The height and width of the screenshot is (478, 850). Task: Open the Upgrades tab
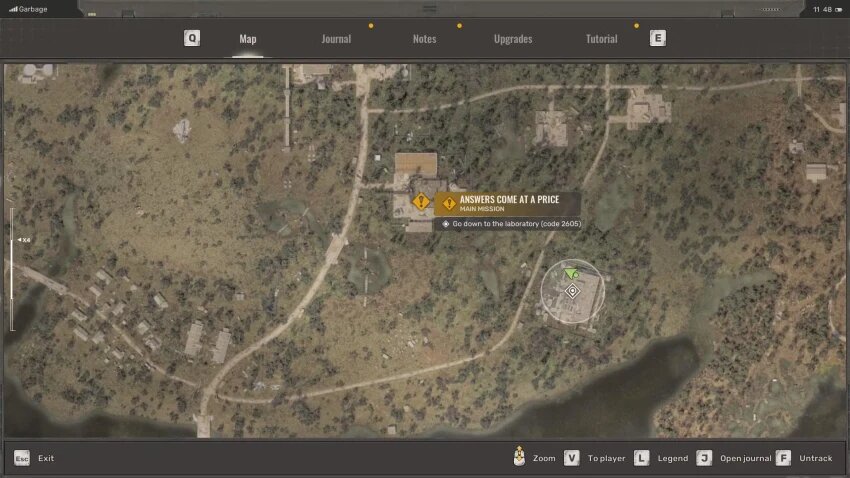513,38
